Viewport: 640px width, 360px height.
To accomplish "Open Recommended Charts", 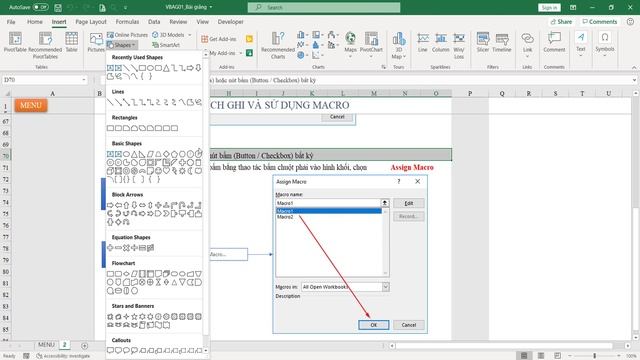I will coord(278,45).
